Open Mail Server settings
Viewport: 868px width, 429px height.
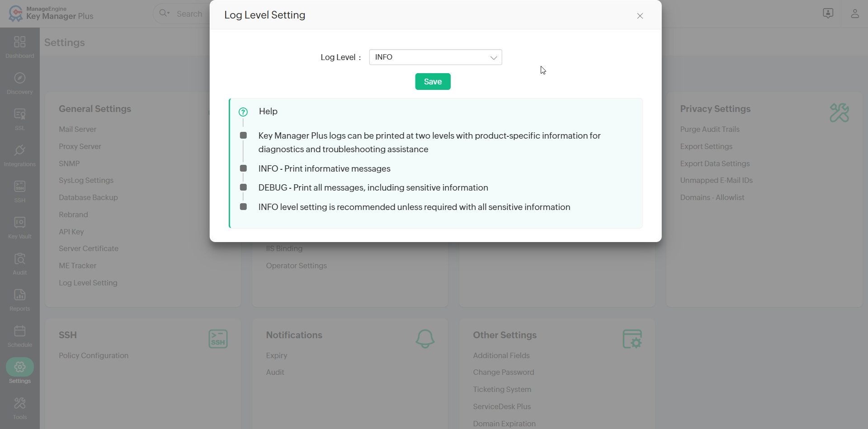coord(77,129)
